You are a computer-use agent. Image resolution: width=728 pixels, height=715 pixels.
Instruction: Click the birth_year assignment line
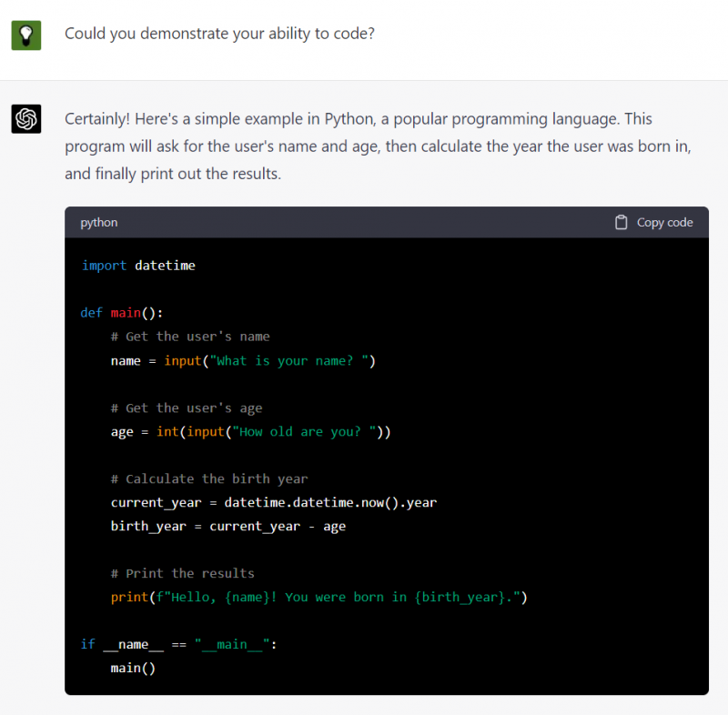pyautogui.click(x=228, y=526)
